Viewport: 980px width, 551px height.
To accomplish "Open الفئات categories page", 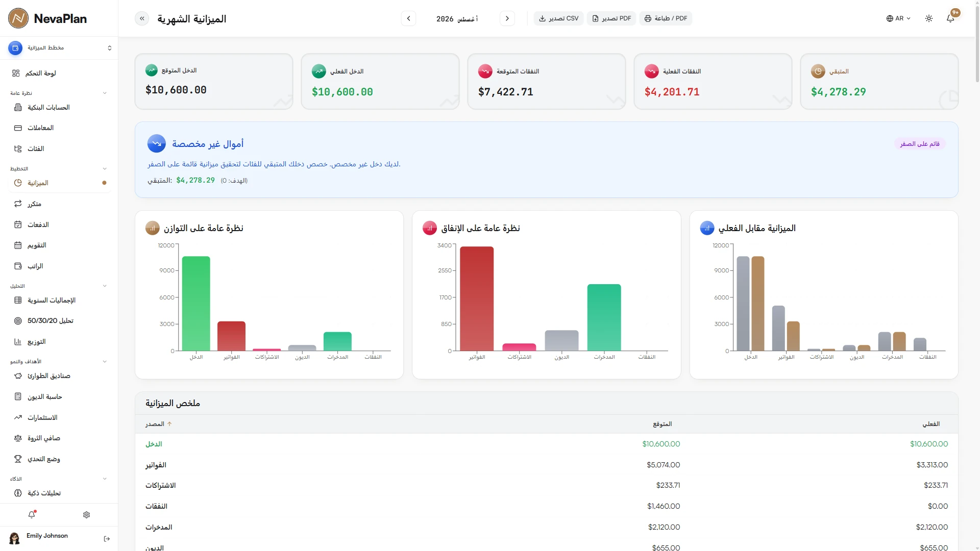I will pos(59,148).
